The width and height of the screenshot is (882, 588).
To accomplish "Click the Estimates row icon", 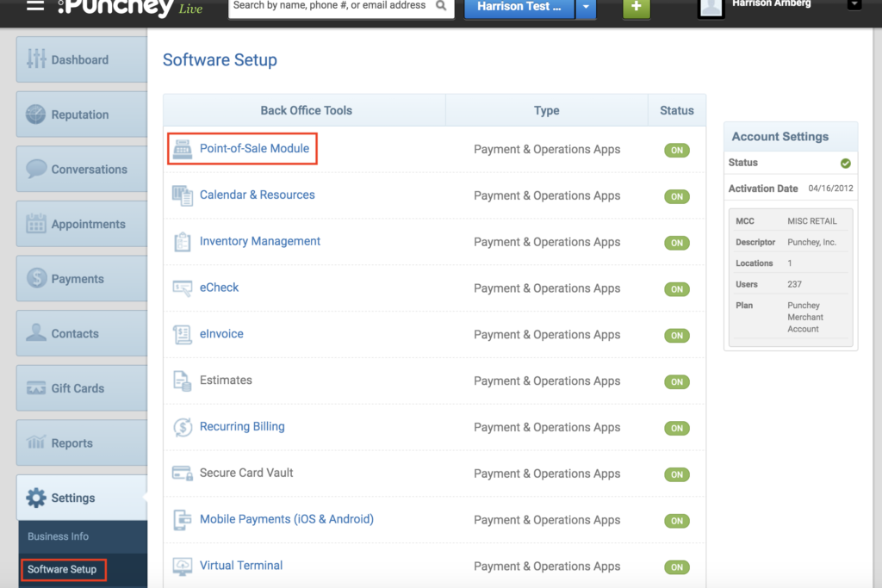I will tap(183, 381).
